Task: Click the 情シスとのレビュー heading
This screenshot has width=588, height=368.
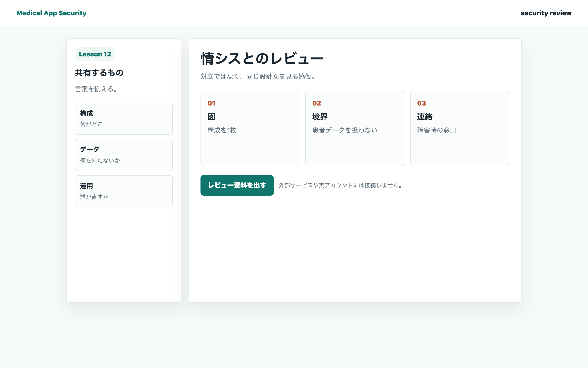Action: click(x=262, y=59)
